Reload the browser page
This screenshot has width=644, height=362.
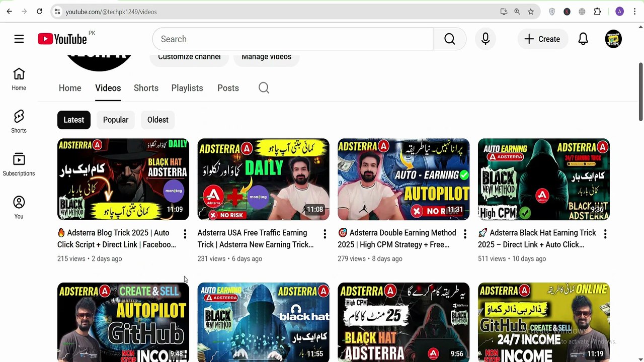point(39,12)
